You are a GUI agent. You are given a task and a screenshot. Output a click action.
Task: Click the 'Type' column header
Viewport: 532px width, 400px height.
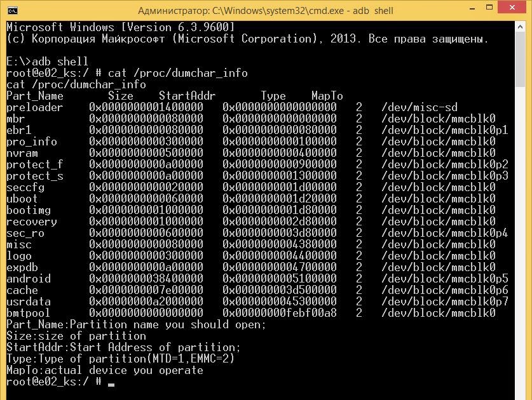(273, 96)
